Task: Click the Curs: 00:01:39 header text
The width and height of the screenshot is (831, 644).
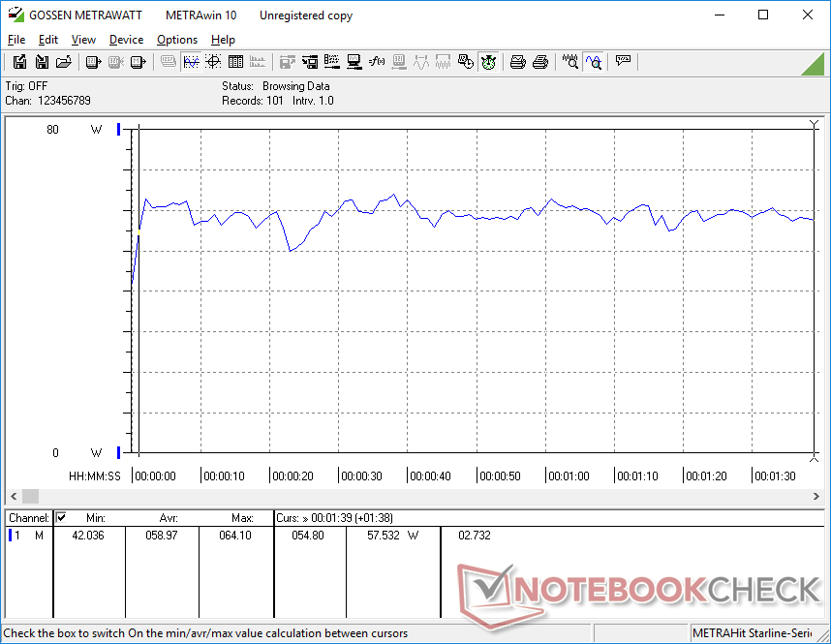Action: point(334,518)
